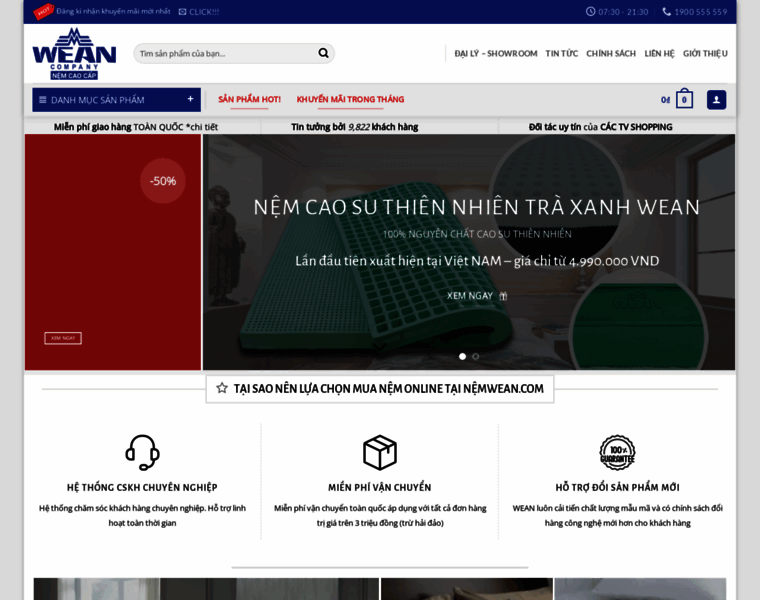The image size is (760, 600).
Task: Click HỆ THỐNG CSKH CHUYÊN NGHIỆP heading
Action: tap(142, 487)
